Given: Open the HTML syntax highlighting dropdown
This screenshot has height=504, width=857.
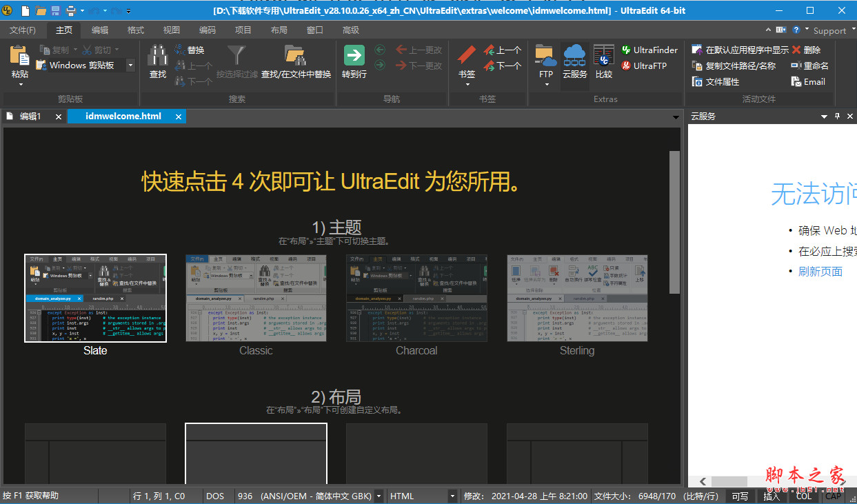Looking at the screenshot, I should pyautogui.click(x=453, y=495).
